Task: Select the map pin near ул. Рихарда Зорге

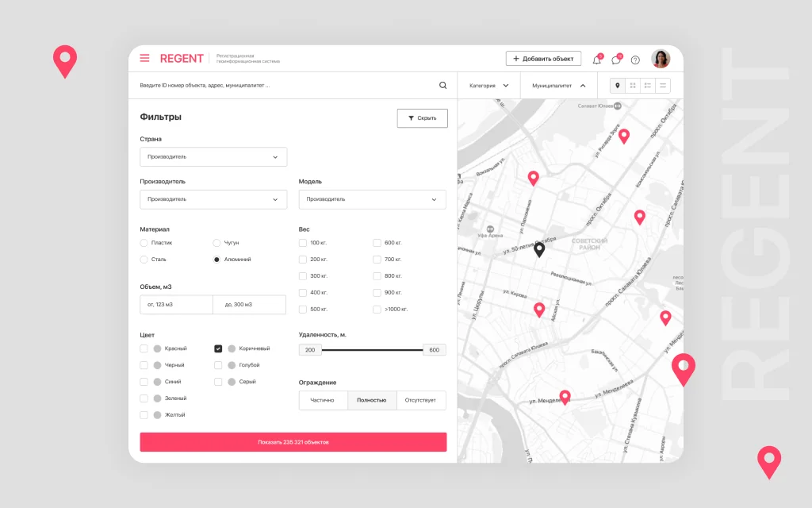Action: coord(624,137)
